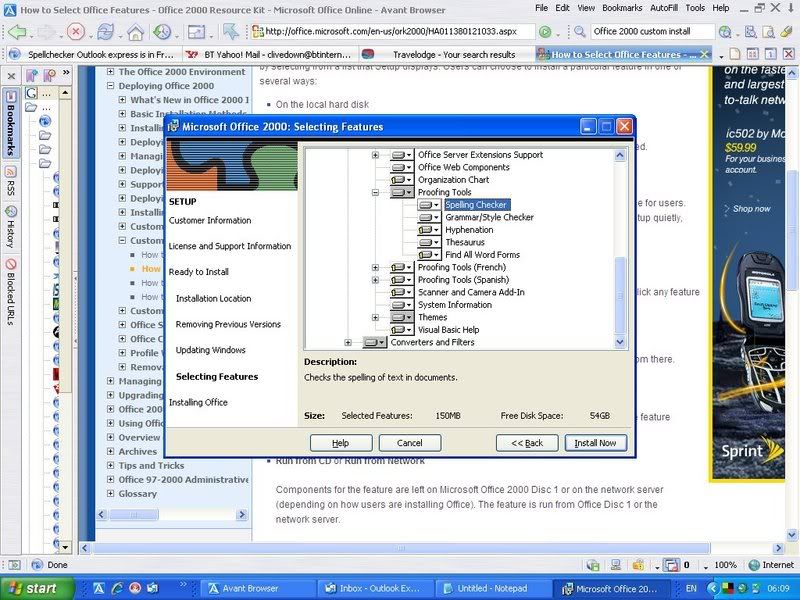
Task: Click the Help button in setup
Action: [x=341, y=443]
